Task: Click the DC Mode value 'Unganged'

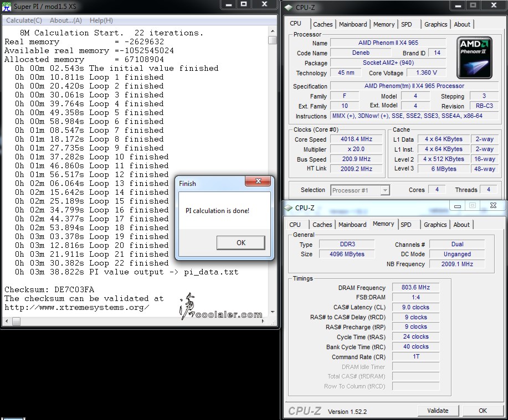Action: click(457, 254)
